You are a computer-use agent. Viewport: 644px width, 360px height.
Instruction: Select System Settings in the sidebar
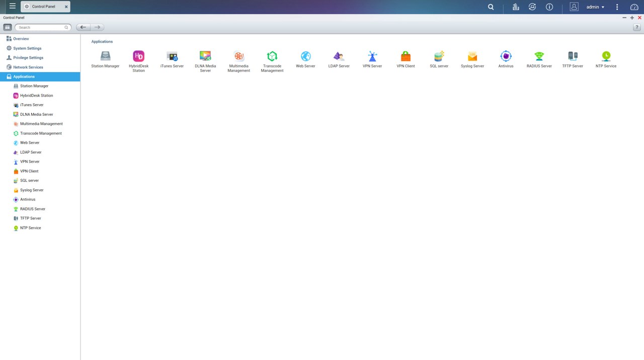click(x=40, y=48)
